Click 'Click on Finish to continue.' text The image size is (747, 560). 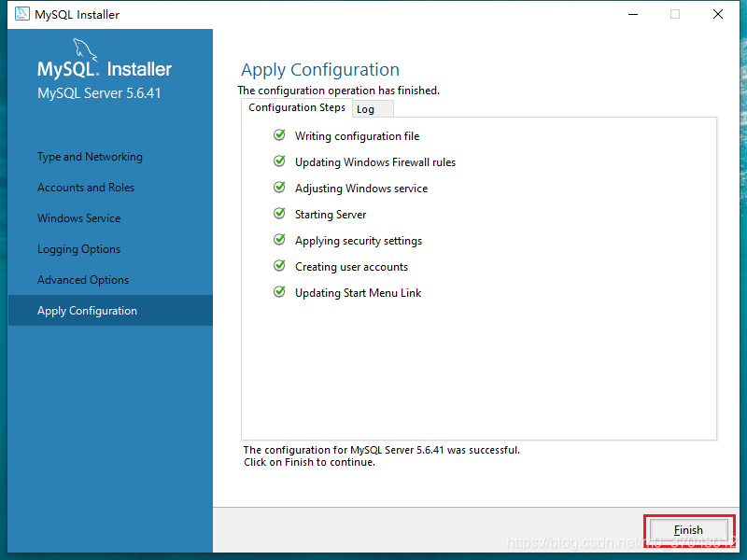tap(310, 462)
